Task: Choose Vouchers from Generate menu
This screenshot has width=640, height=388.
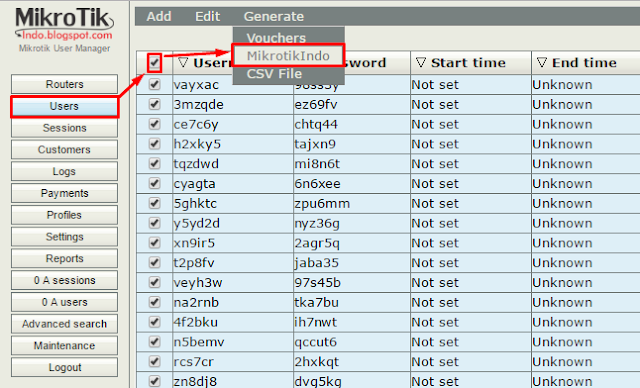Action: click(x=276, y=38)
